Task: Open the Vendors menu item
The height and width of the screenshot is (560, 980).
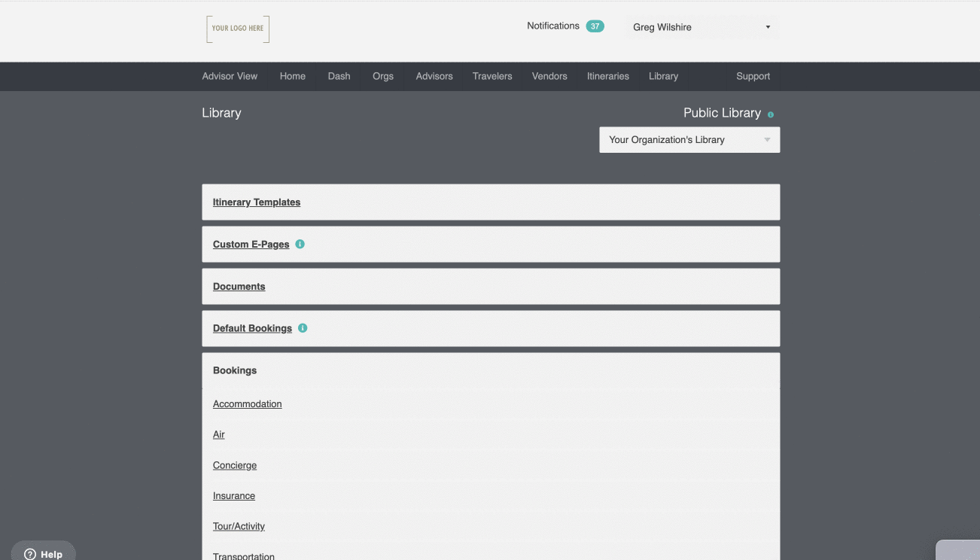Action: [x=549, y=76]
